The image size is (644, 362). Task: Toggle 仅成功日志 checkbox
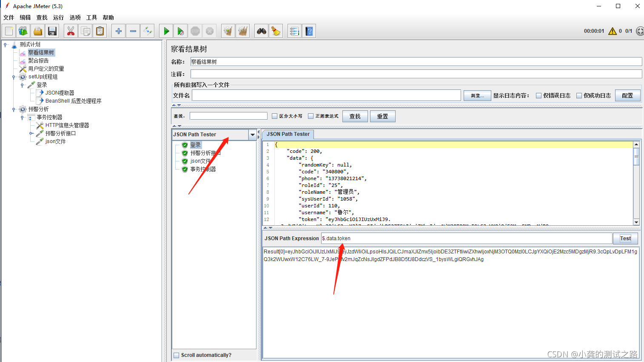[x=579, y=95]
